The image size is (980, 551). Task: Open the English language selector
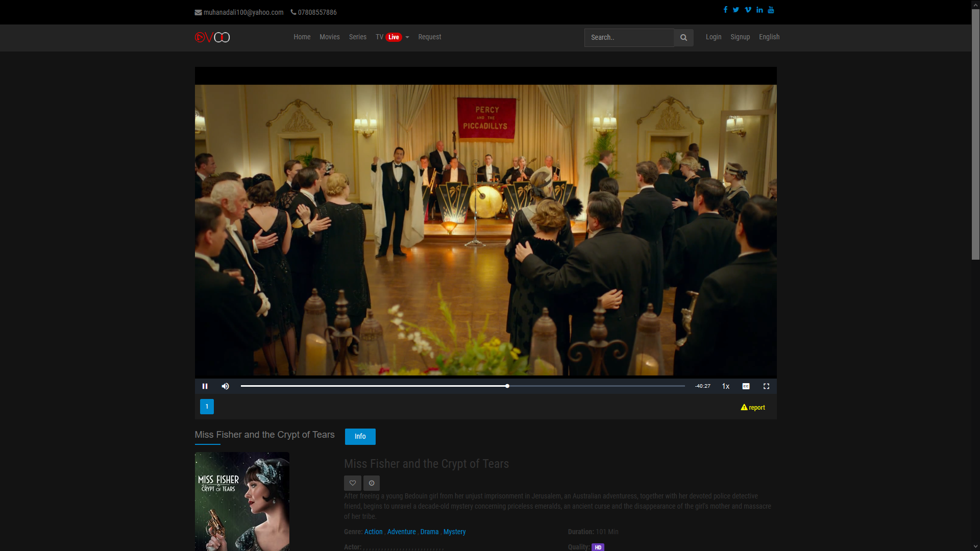[769, 37]
